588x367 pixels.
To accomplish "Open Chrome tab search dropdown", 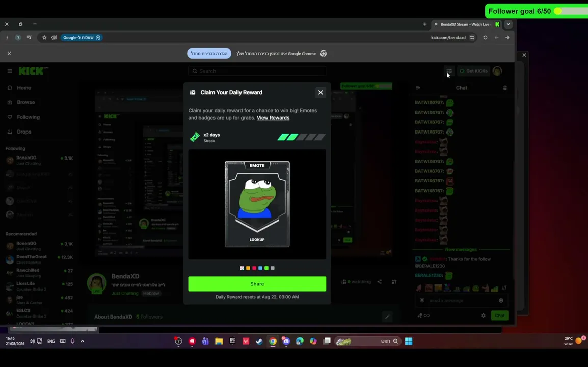I will (x=508, y=24).
